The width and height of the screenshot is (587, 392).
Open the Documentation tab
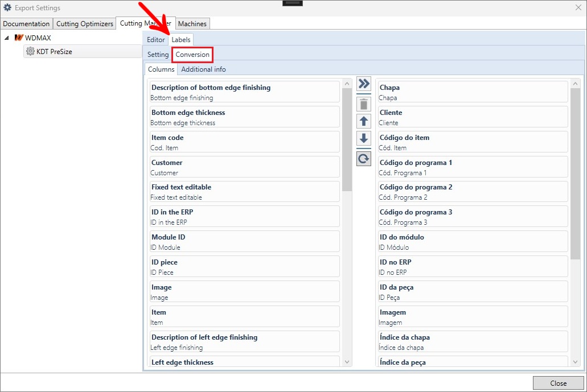coord(26,23)
